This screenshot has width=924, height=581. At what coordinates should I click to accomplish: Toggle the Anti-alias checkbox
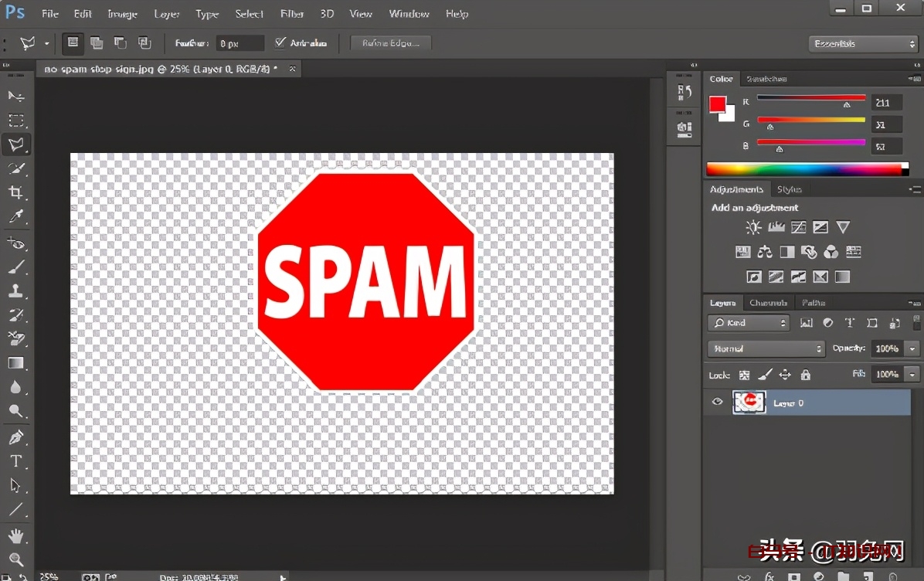[x=280, y=43]
